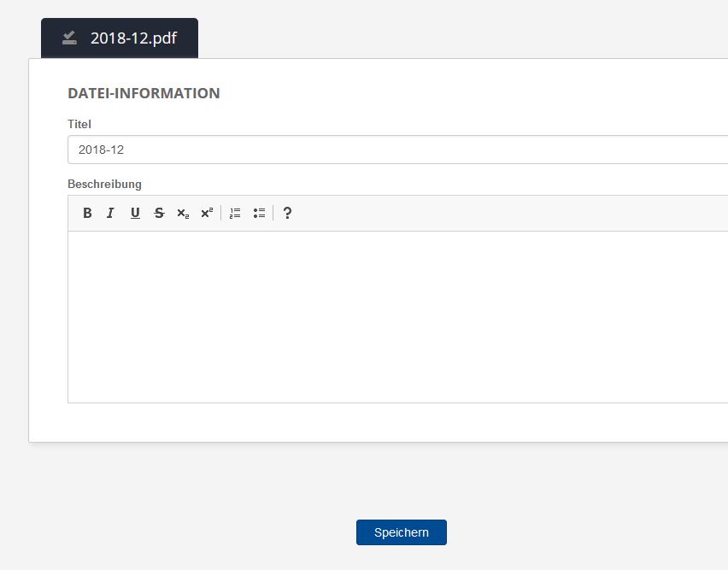Click the Titel field label

tap(79, 124)
